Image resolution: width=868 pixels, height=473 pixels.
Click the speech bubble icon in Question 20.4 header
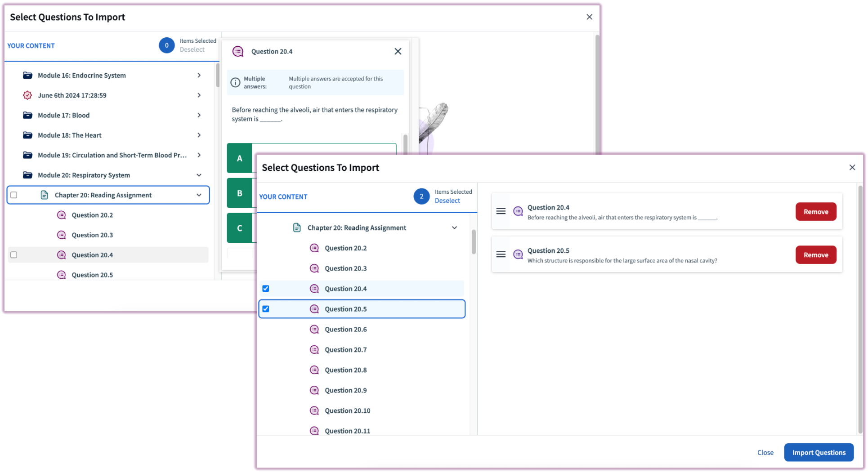[238, 51]
